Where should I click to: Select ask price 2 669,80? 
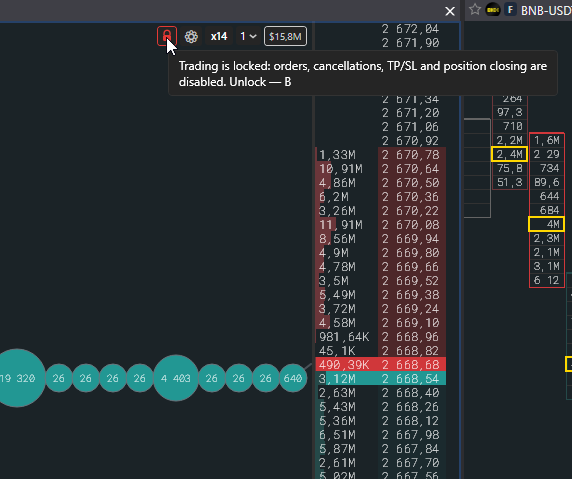coord(411,253)
